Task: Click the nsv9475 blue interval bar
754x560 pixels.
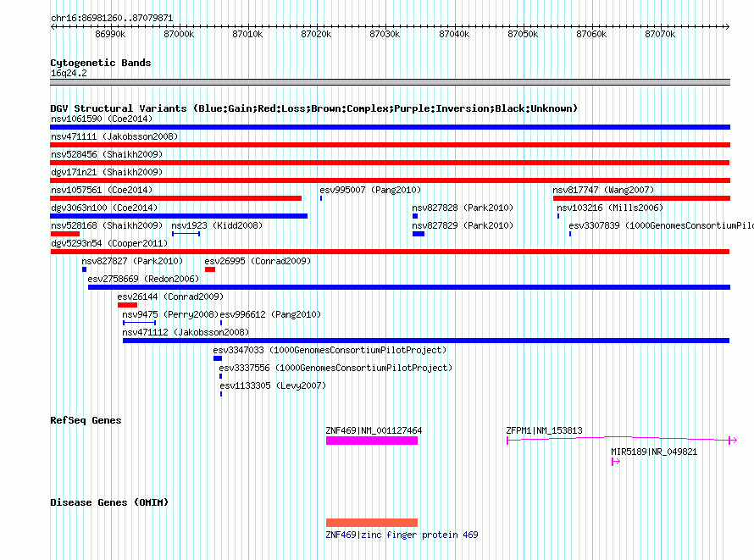Action: click(140, 323)
